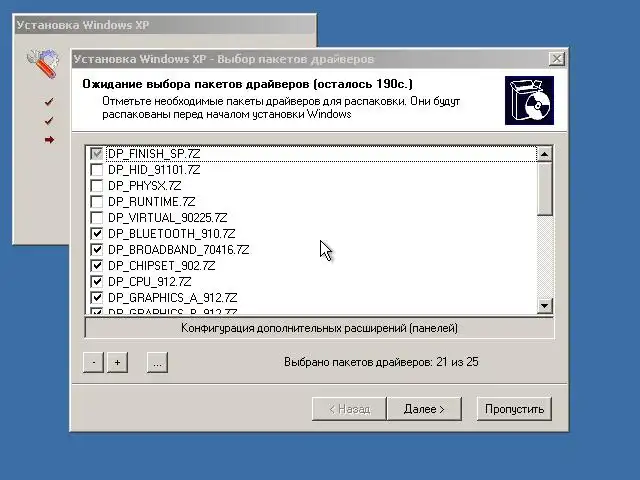This screenshot has height=480, width=640.
Task: Click the driver package CD box icon
Action: click(529, 100)
